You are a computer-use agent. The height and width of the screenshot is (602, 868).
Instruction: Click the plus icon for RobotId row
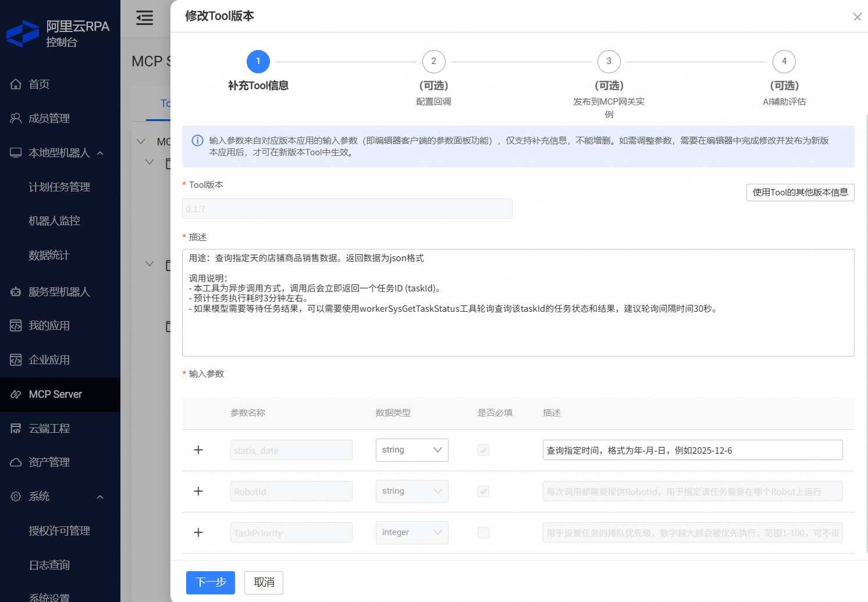coord(198,491)
